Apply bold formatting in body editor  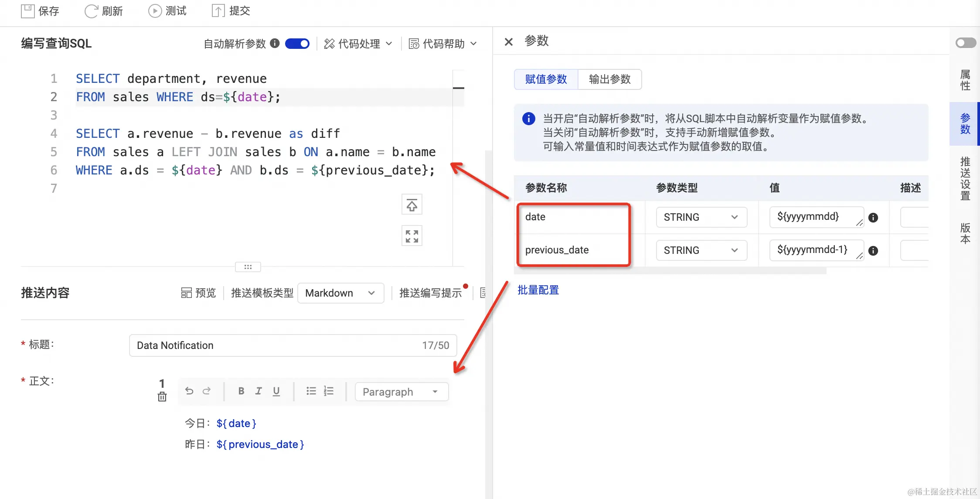tap(241, 391)
